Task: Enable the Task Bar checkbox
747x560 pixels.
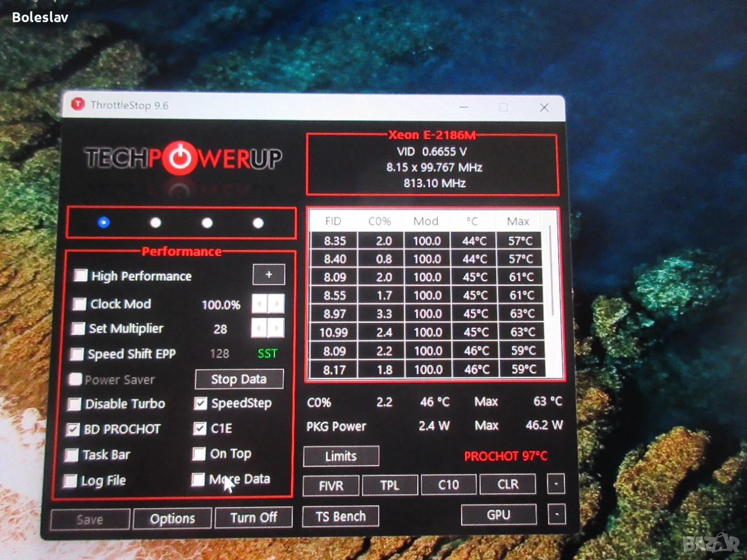Action: tap(72, 455)
